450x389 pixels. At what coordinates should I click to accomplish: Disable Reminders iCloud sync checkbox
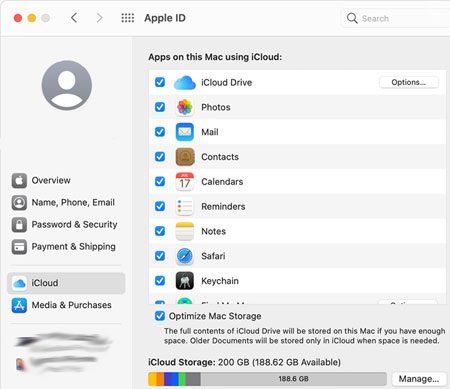pyautogui.click(x=160, y=206)
